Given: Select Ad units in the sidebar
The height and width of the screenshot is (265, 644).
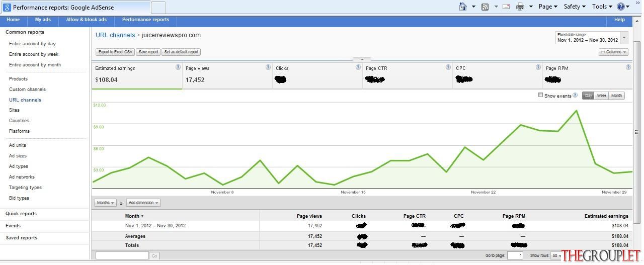Looking at the screenshot, I should coord(18,145).
